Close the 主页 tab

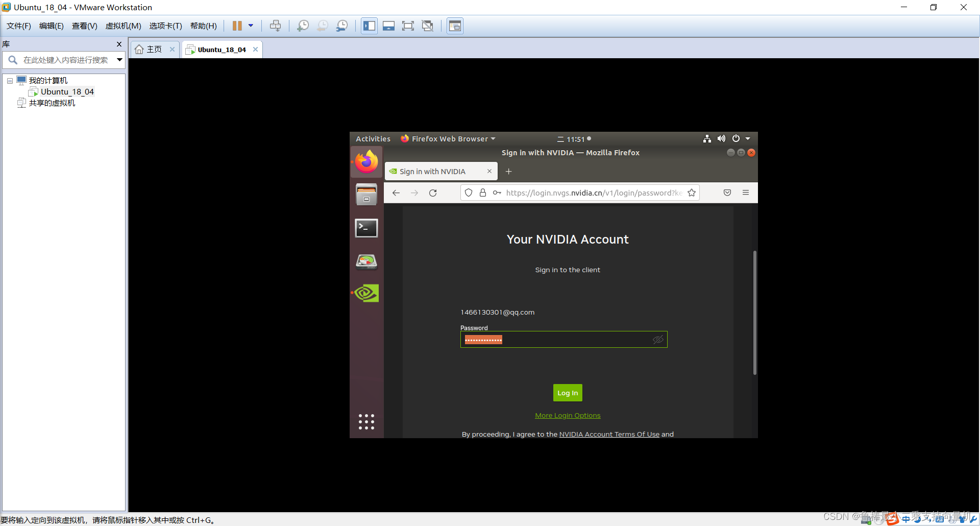[x=172, y=49]
